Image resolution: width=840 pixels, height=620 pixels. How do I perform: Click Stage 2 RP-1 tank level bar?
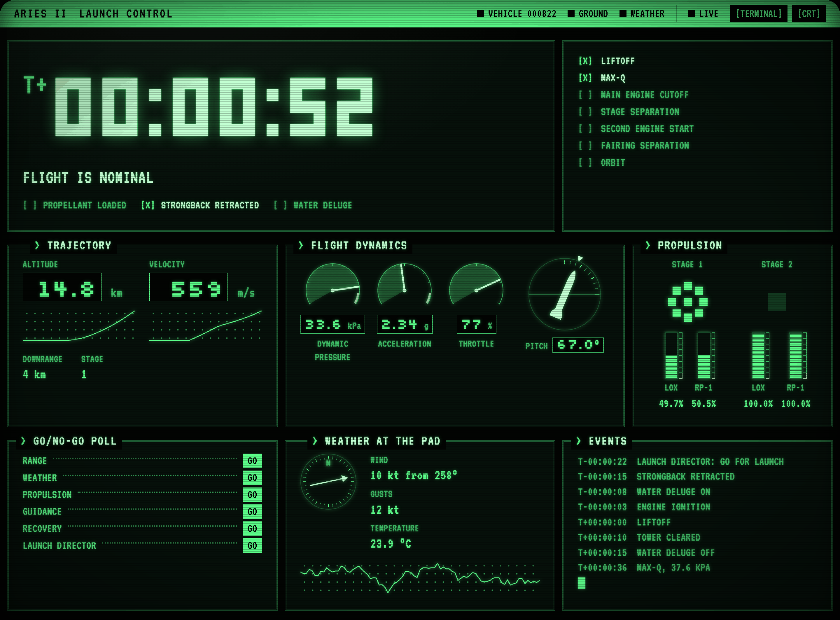[x=796, y=356]
